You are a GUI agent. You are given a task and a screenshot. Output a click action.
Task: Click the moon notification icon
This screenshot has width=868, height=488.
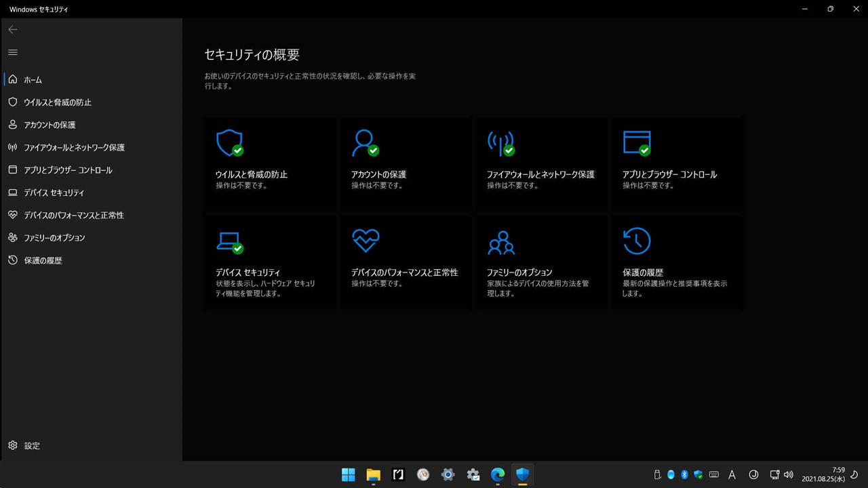pyautogui.click(x=854, y=474)
